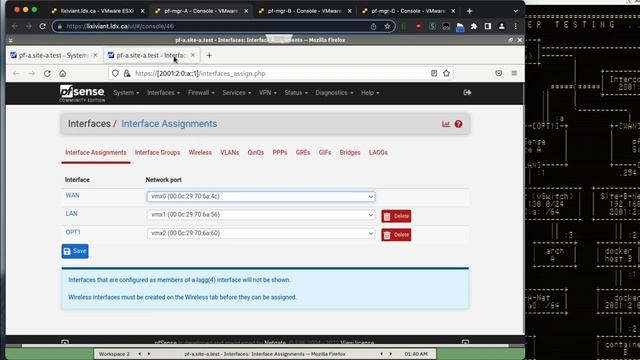The height and width of the screenshot is (360, 640).
Task: Click Chrome side panel icon
Action: coord(488,27)
